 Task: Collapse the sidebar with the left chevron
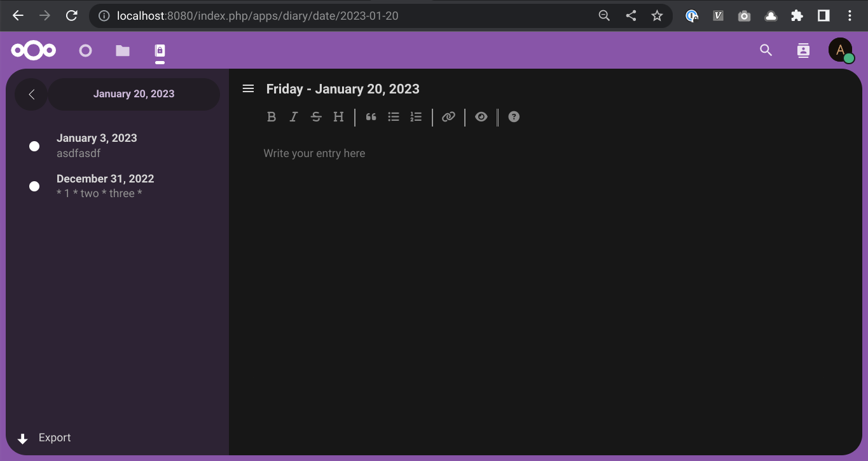[x=31, y=93]
